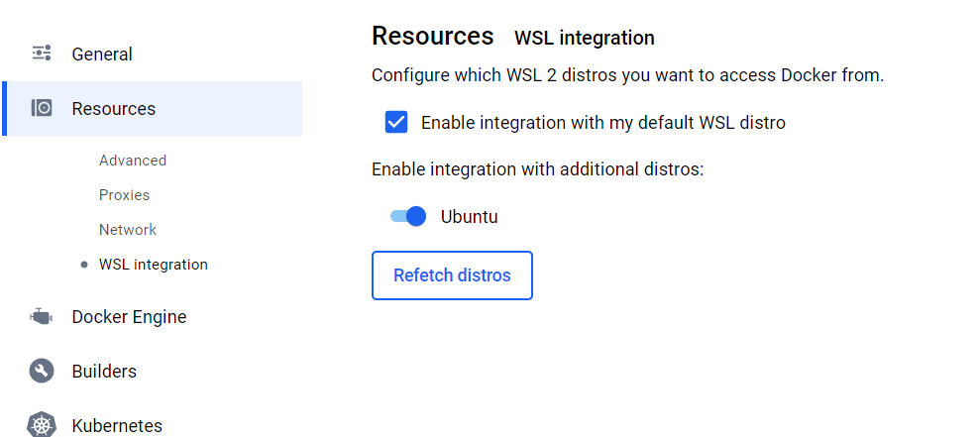Image resolution: width=980 pixels, height=437 pixels.
Task: Open the Docker Engine settings
Action: [129, 317]
